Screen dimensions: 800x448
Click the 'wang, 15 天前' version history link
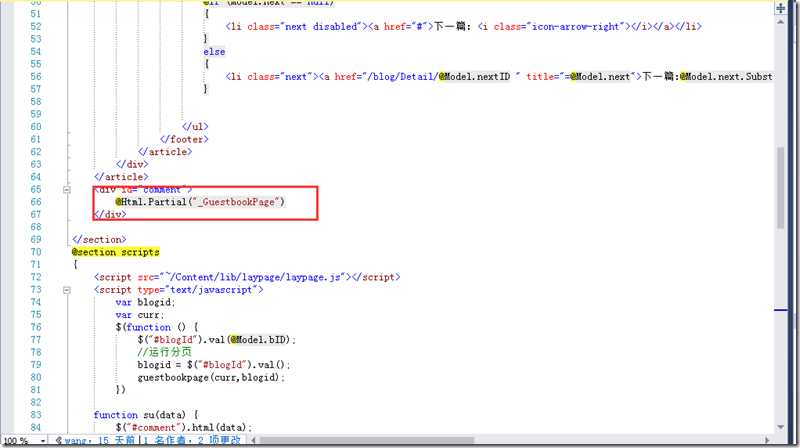(95, 440)
